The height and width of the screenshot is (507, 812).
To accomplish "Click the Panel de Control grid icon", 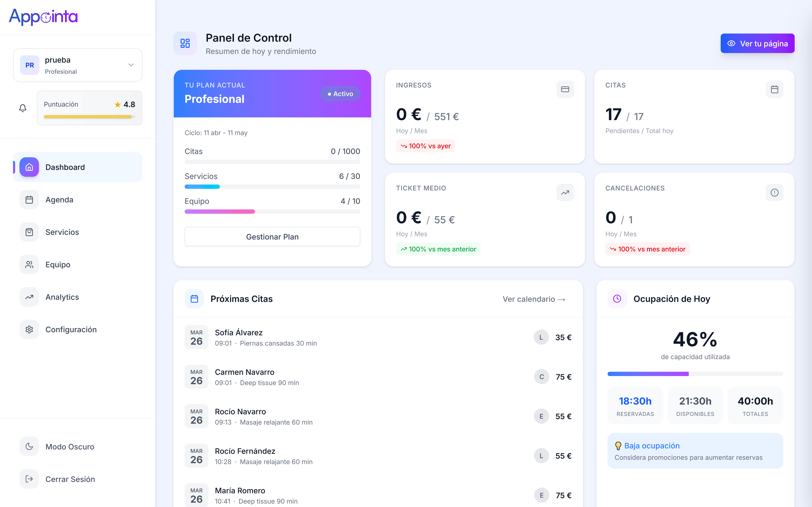I will [x=185, y=43].
